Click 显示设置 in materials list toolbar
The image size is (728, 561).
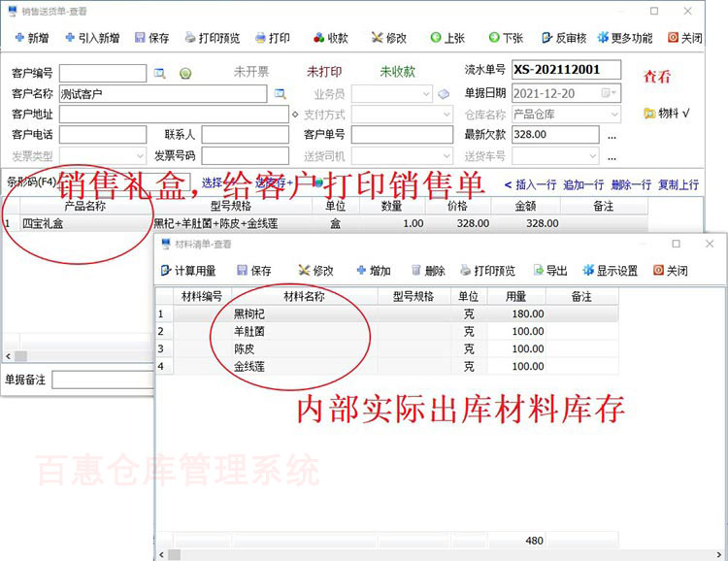[611, 271]
